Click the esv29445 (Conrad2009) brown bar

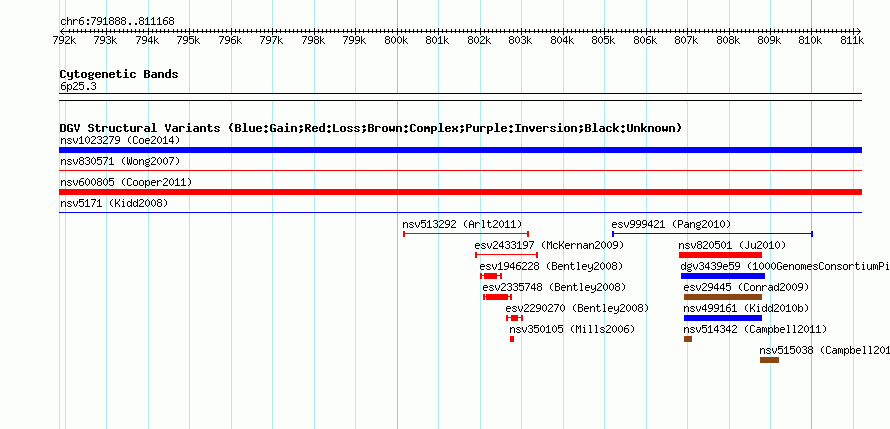pyautogui.click(x=723, y=297)
